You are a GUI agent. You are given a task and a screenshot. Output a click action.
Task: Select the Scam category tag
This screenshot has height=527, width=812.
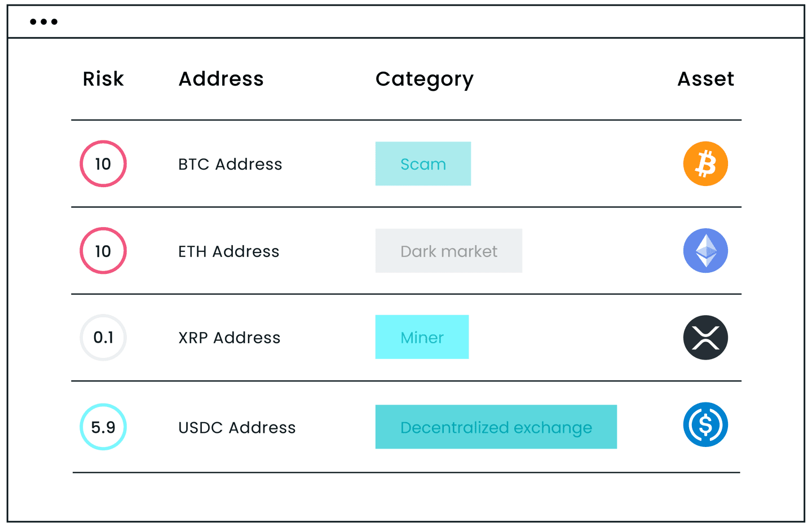pos(423,164)
